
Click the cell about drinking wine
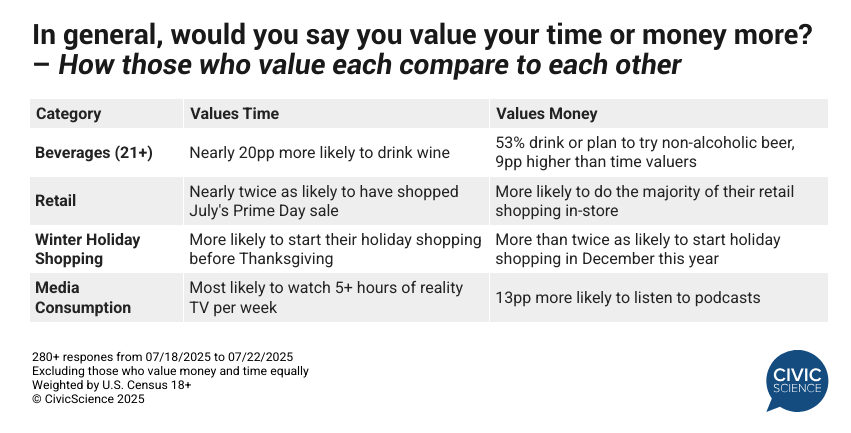(319, 153)
